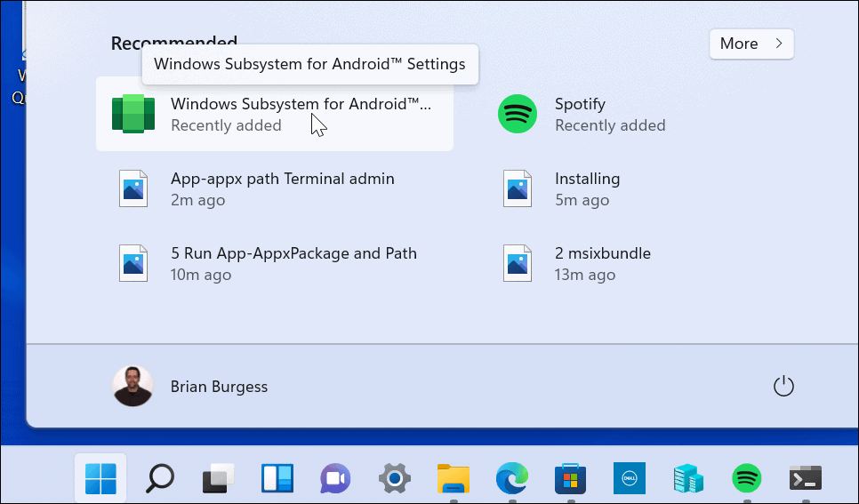Click the More button in Recommended
Viewport: 859px width, 504px height.
pos(751,44)
